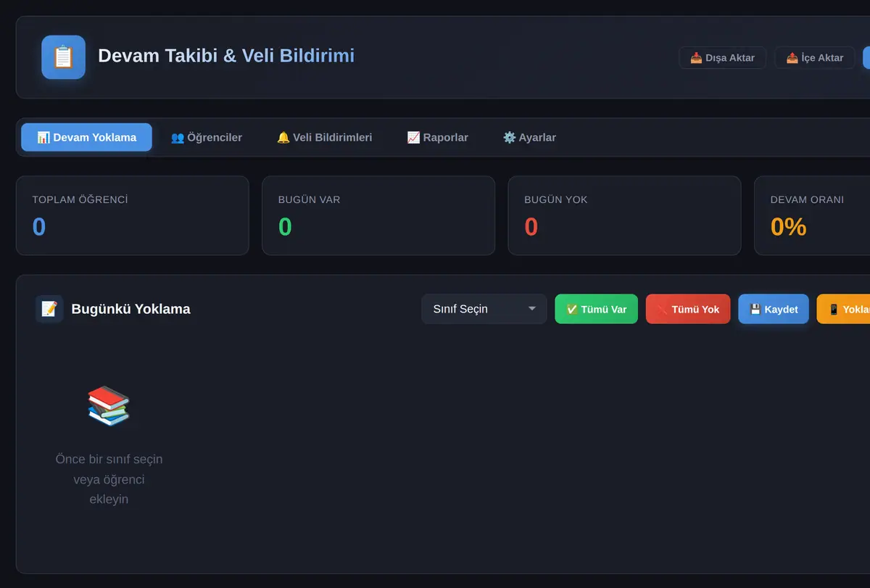Click the Bugün Yok stat card
The image size is (870, 588).
coord(624,215)
